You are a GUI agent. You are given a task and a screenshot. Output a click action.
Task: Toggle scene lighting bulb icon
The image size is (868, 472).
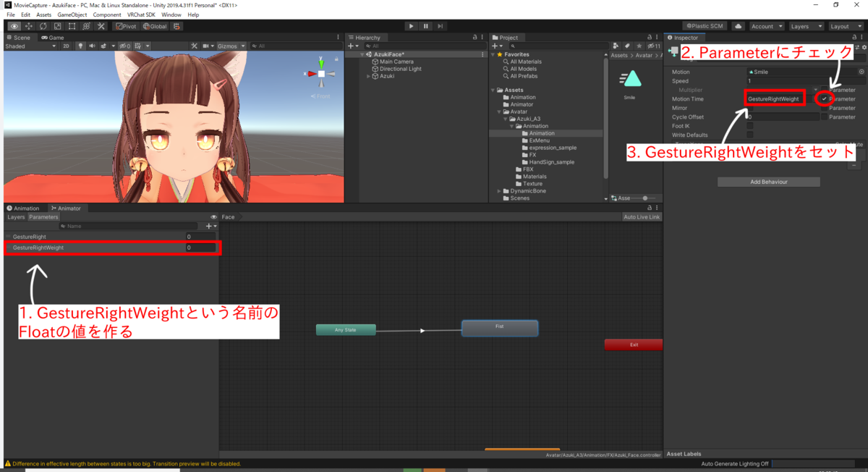pyautogui.click(x=81, y=46)
